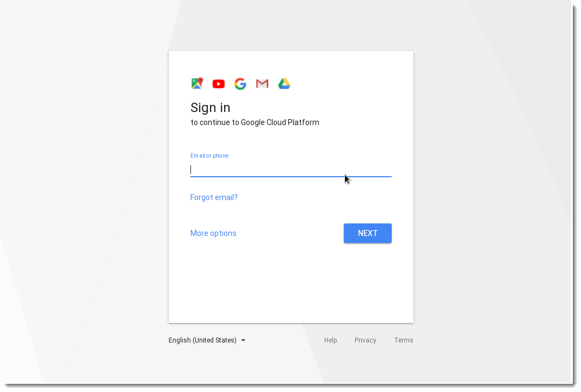Click the Google Drive triangle icon
The width and height of the screenshot is (581, 392).
click(284, 84)
